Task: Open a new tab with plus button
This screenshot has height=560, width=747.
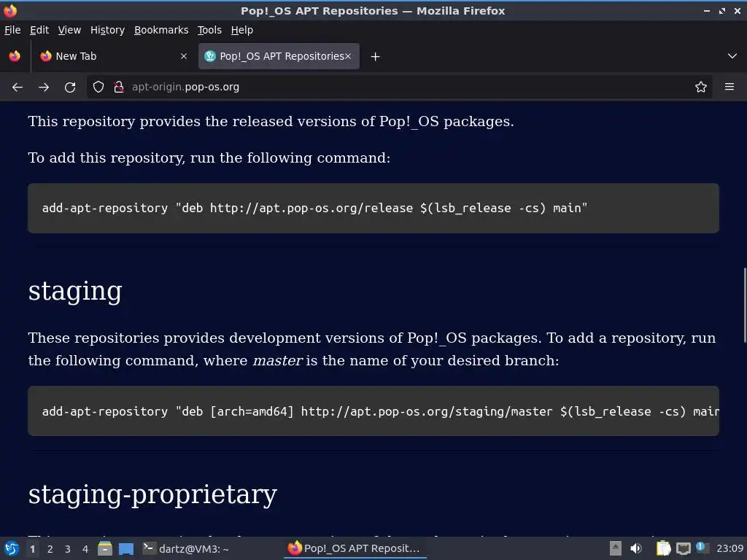Action: coord(376,57)
